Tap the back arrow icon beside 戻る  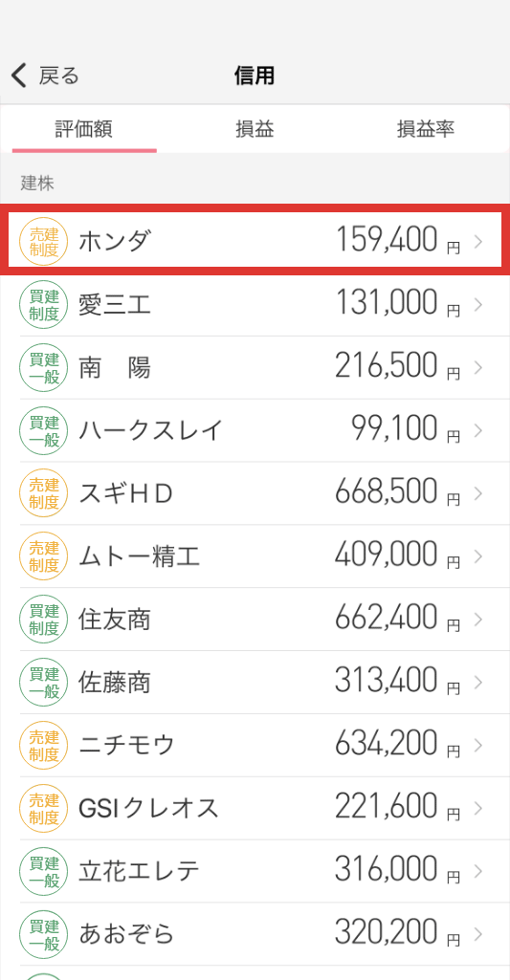19,76
